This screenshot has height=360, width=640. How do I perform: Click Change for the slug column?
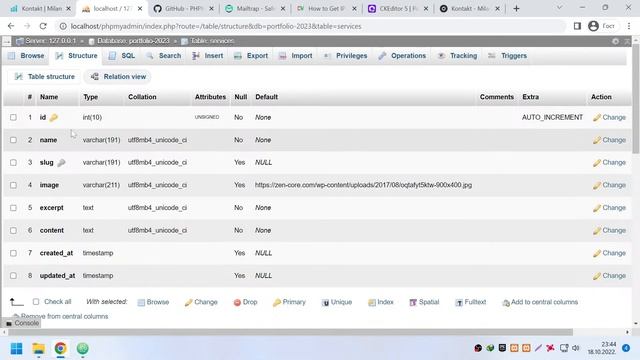(609, 162)
